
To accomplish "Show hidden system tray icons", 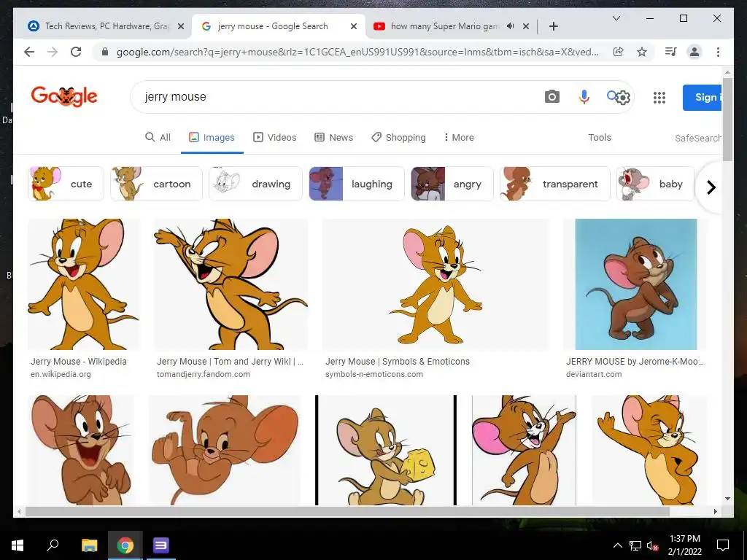I will tap(617, 545).
